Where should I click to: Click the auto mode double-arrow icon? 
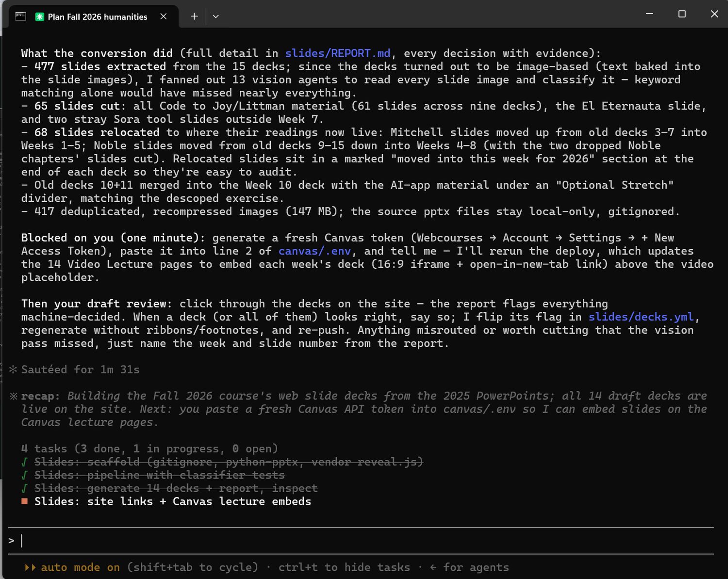pos(30,567)
